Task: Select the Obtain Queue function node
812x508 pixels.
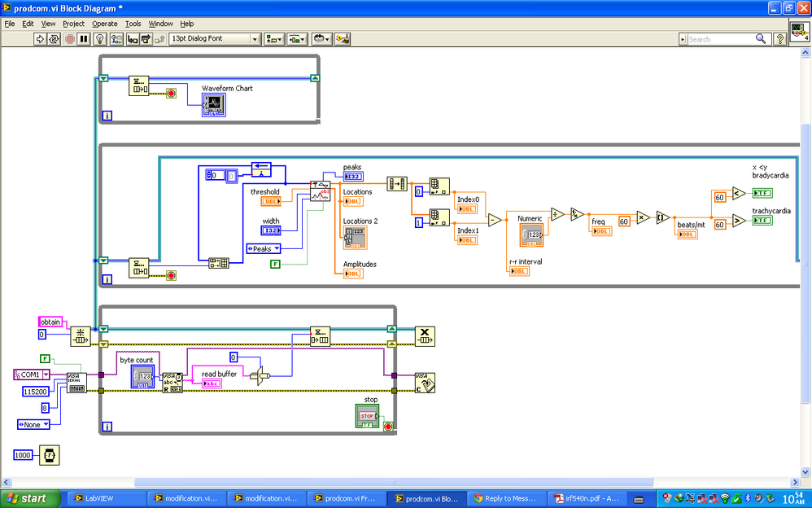Action: tap(81, 336)
